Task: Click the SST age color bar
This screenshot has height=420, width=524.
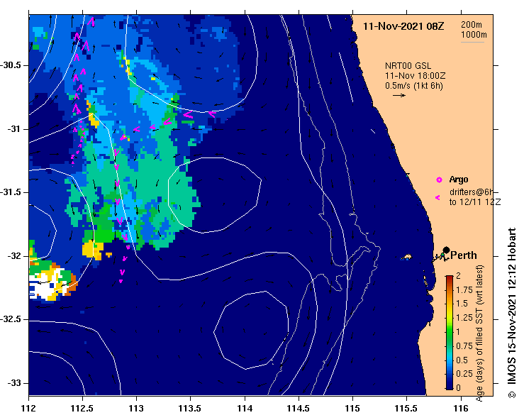Action: point(450,333)
